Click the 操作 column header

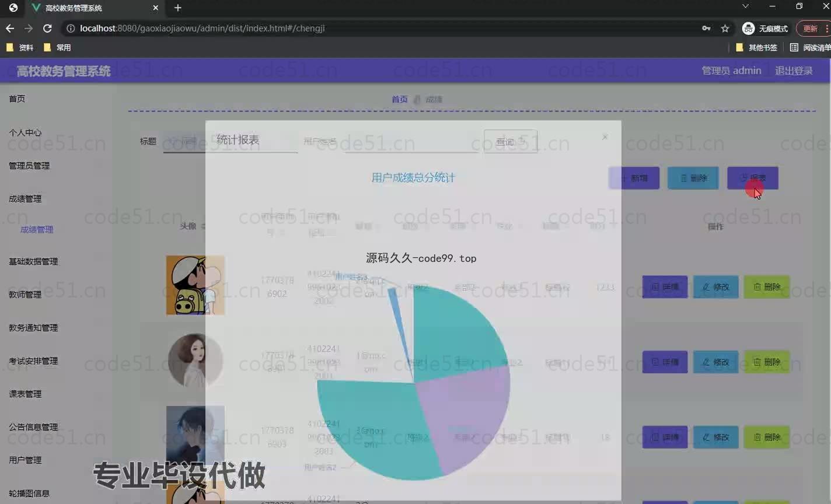[715, 226]
